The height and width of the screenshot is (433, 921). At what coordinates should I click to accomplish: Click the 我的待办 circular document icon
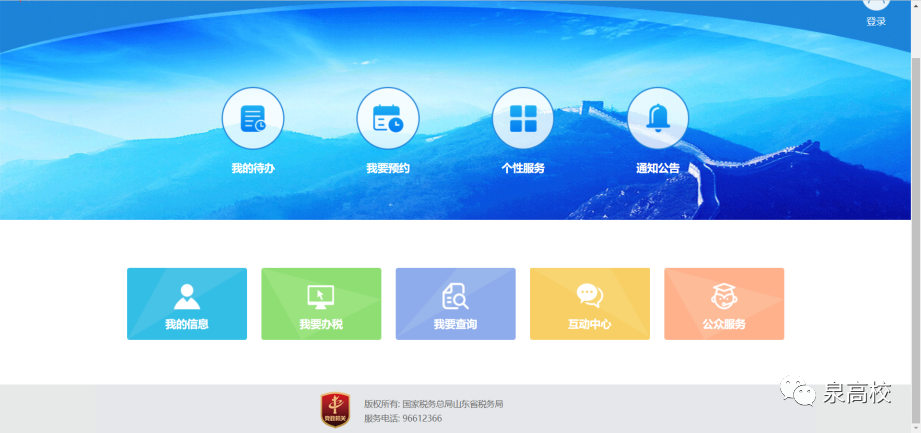pyautogui.click(x=252, y=119)
